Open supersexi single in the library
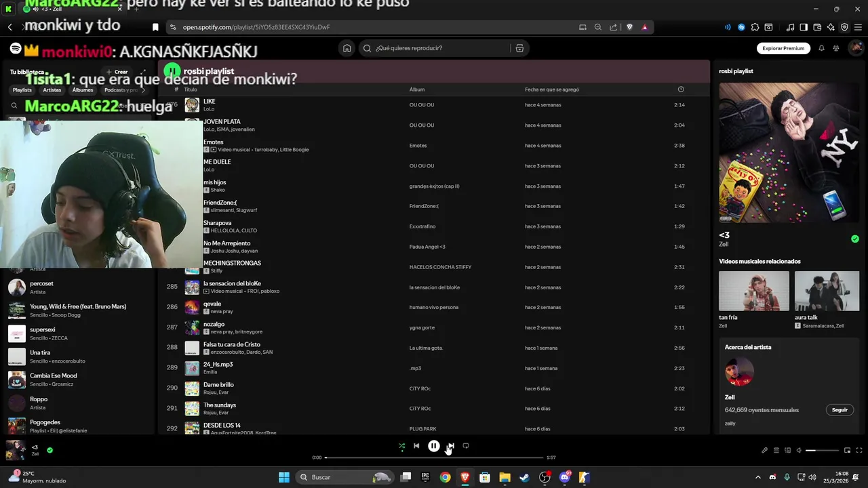 pos(78,333)
